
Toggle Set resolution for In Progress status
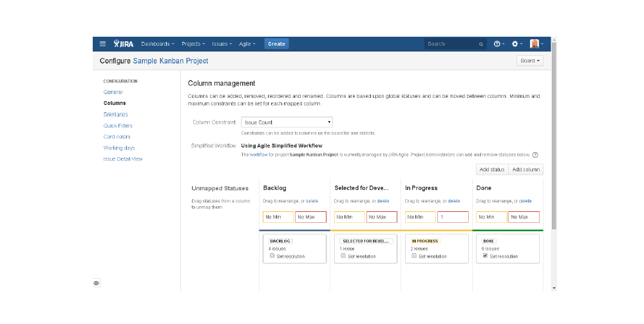[414, 256]
